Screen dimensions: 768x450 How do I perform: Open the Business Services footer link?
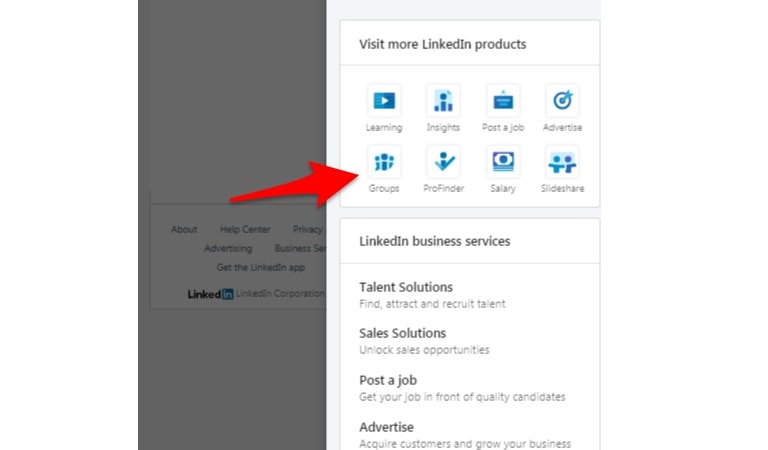[300, 248]
